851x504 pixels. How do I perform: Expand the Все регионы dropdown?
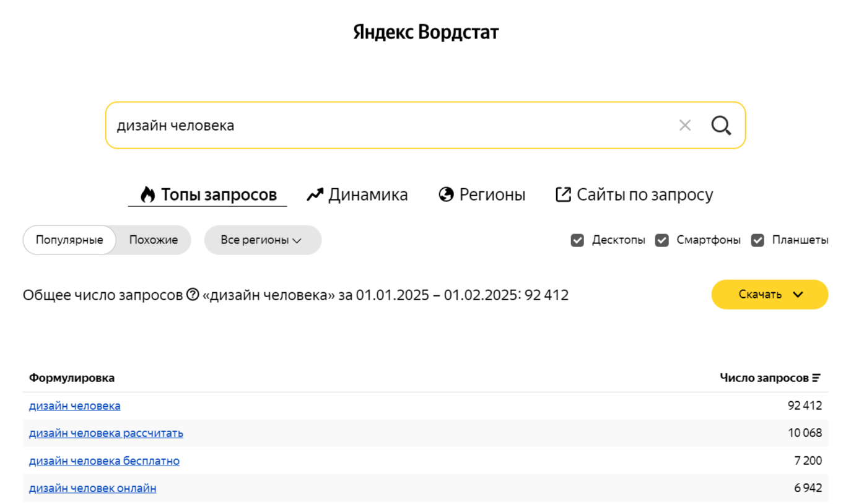263,240
